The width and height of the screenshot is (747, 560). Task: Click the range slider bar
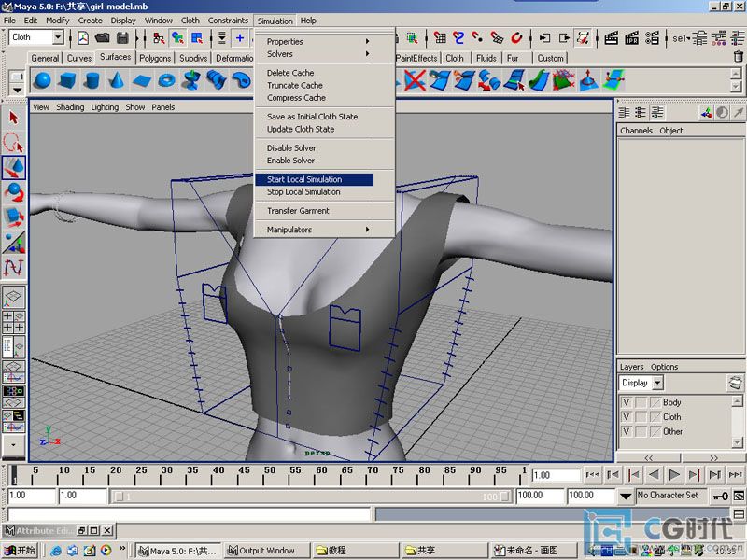point(311,497)
